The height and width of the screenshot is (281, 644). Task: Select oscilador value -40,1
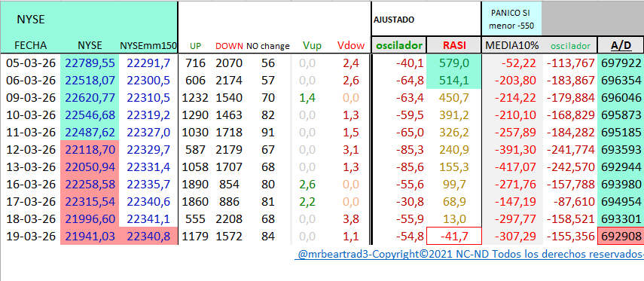pos(410,63)
